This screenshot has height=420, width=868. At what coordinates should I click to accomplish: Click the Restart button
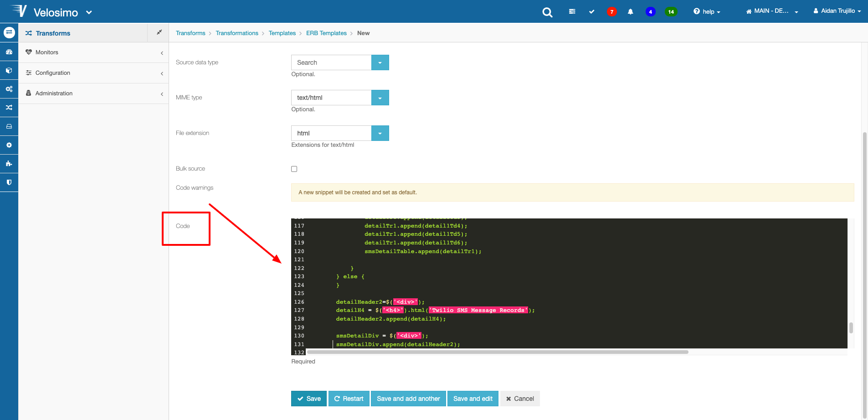349,399
